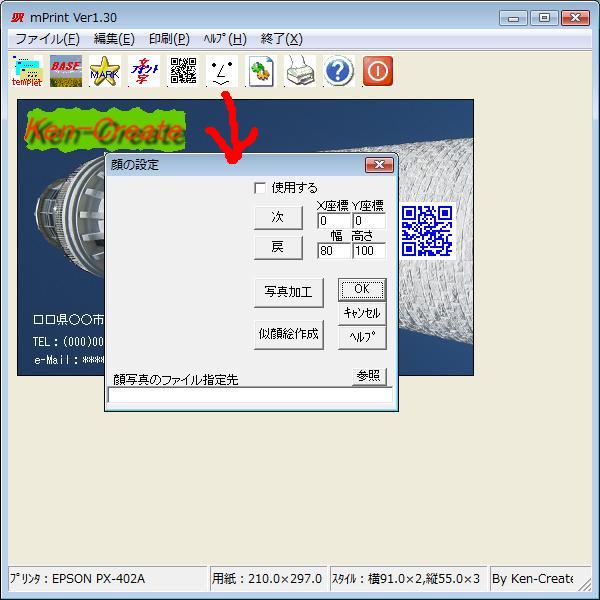Image resolution: width=600 pixels, height=600 pixels.
Task: Close the 顔の設定 dialog
Action: pos(378,165)
